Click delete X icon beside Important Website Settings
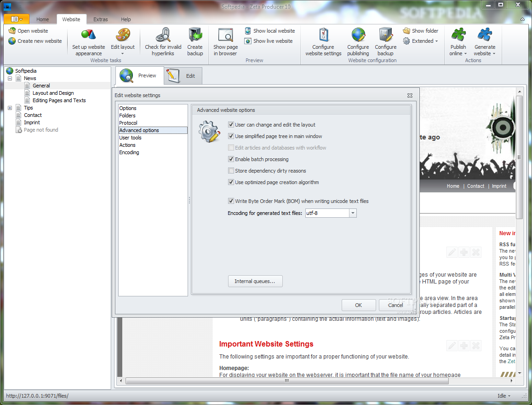The height and width of the screenshot is (405, 532). (x=476, y=346)
